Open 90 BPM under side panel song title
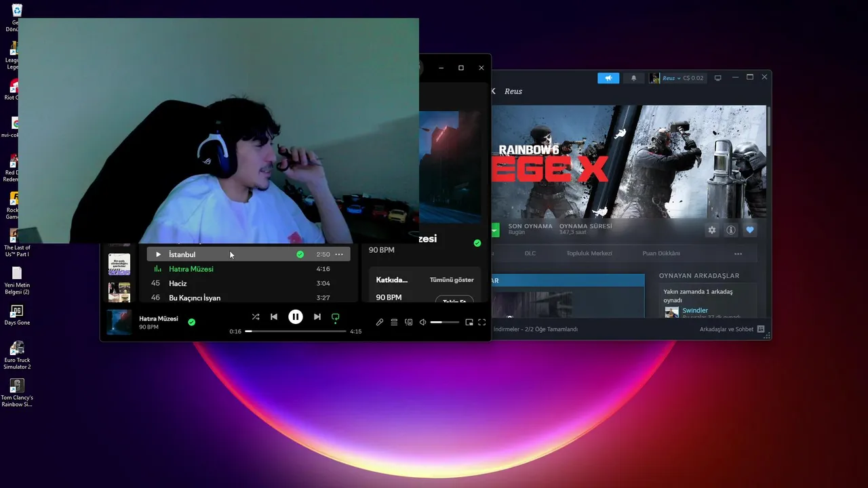868x488 pixels. 382,250
